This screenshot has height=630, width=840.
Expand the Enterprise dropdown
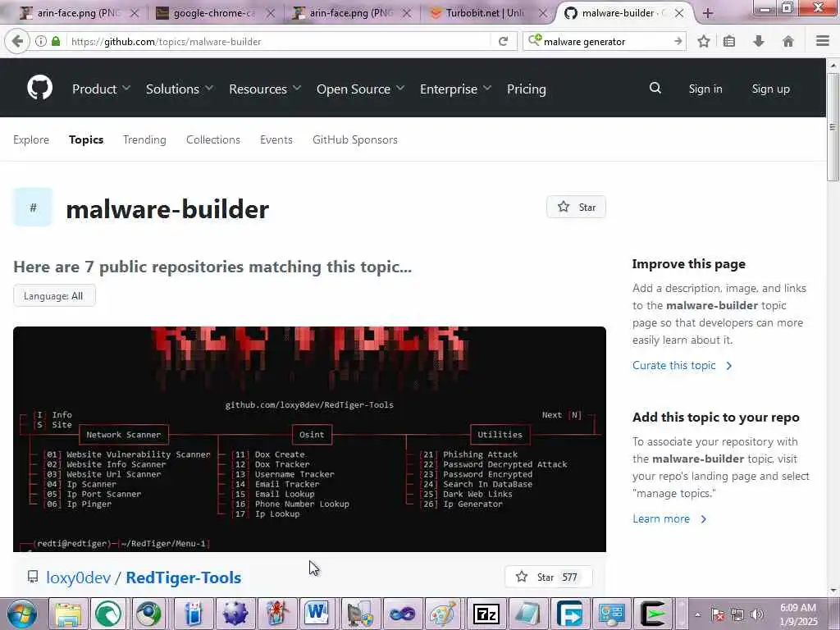[x=455, y=89]
